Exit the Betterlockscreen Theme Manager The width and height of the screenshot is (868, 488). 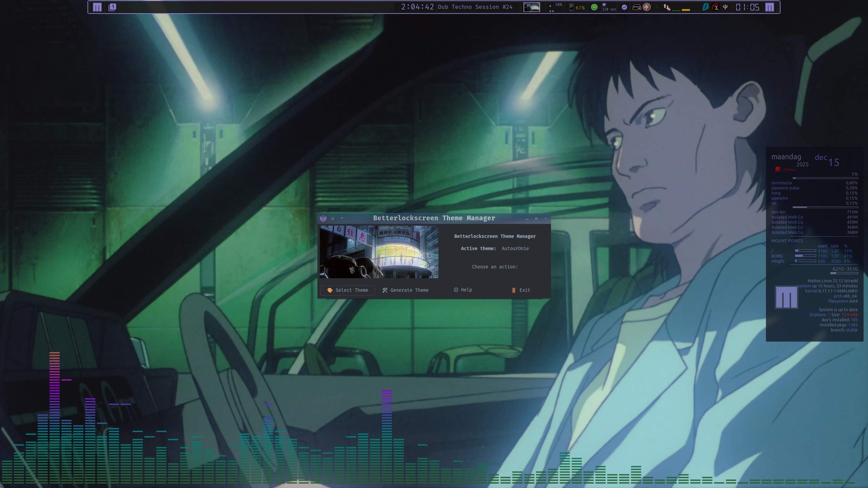521,290
